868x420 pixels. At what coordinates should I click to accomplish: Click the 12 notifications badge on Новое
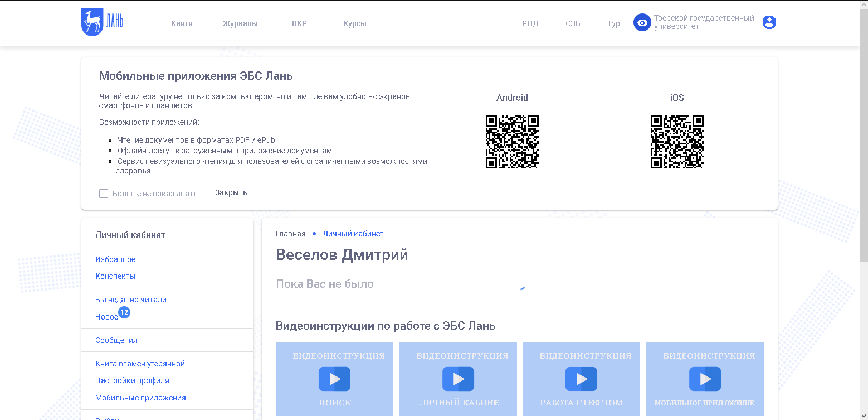pos(124,312)
